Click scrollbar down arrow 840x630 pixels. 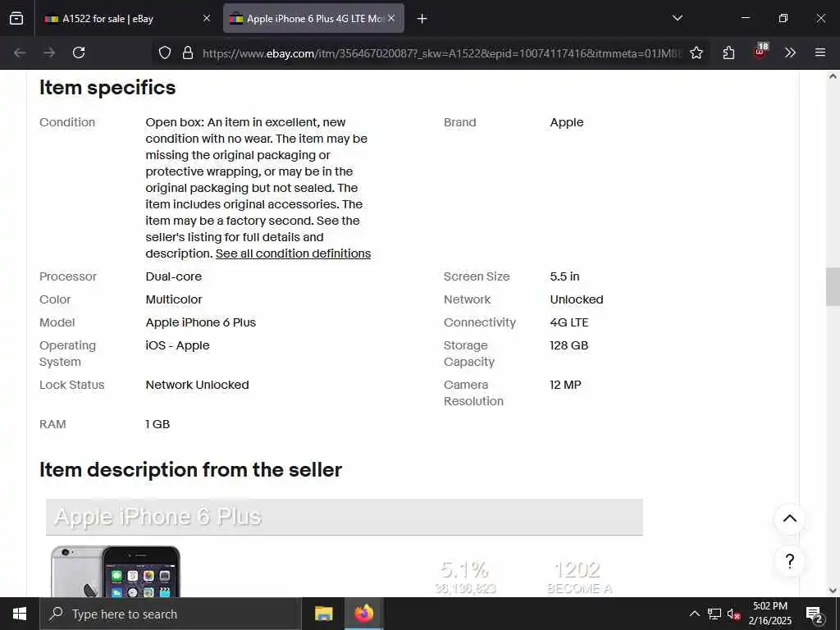coord(833,591)
